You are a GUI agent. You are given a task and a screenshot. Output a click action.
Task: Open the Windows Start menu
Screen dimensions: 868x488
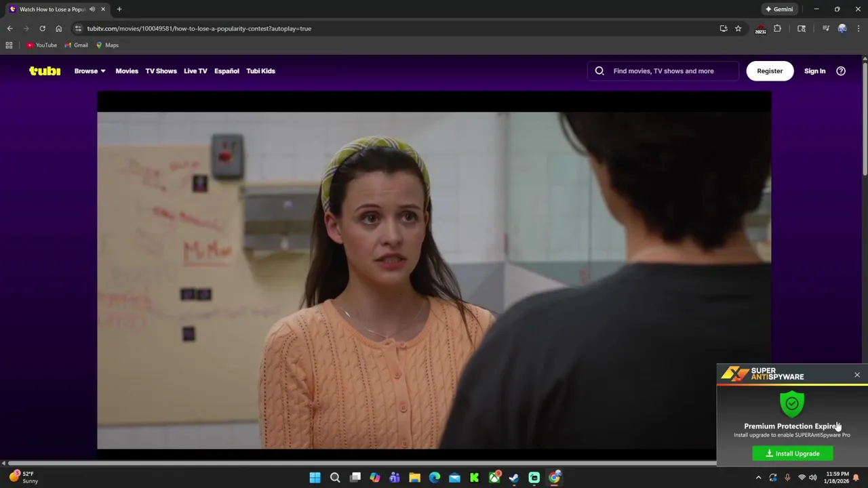click(315, 478)
